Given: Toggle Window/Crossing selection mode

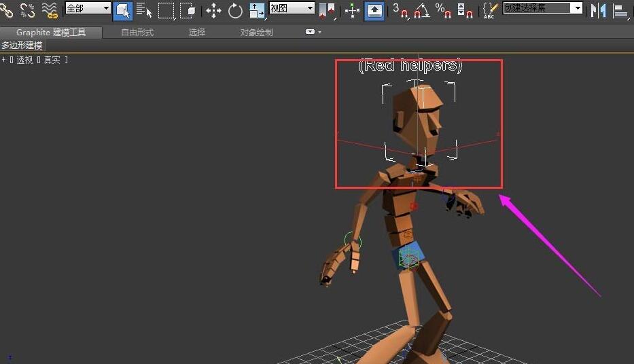Looking at the screenshot, I should click(188, 10).
